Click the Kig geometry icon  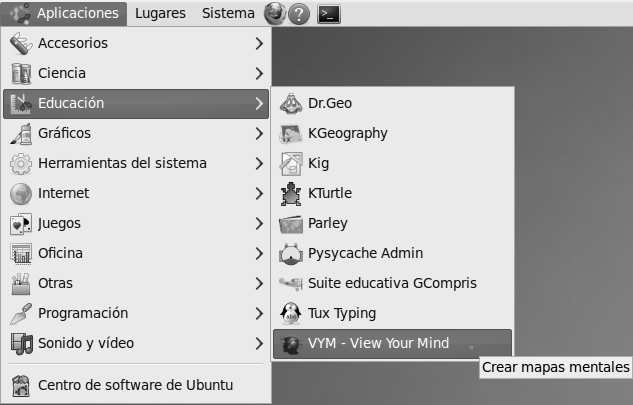[290, 163]
